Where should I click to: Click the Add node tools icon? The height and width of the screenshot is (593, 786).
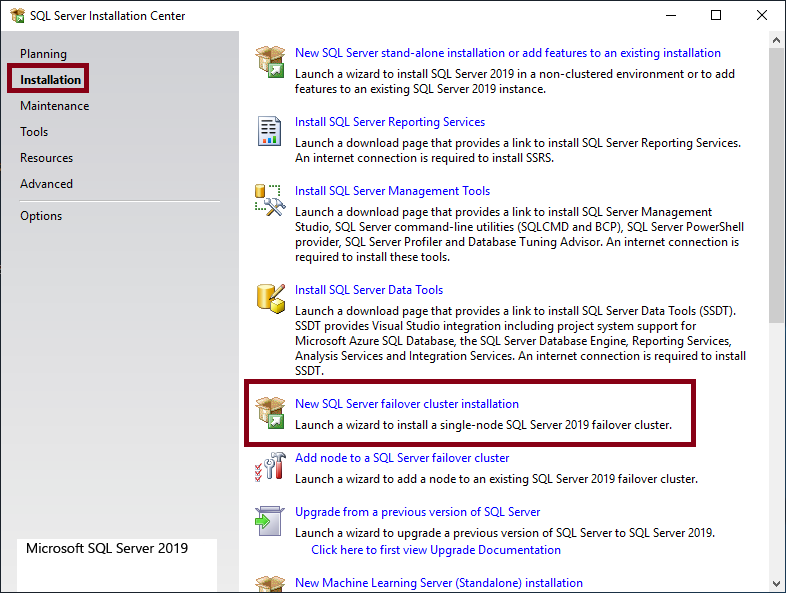click(270, 466)
